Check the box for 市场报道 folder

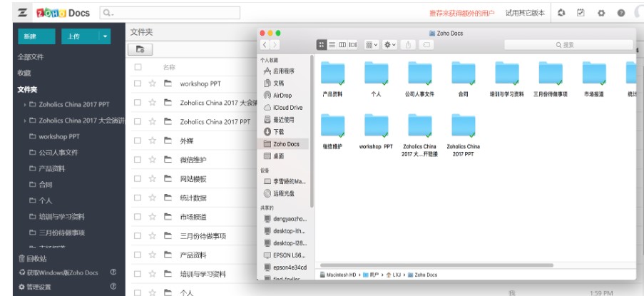138,217
